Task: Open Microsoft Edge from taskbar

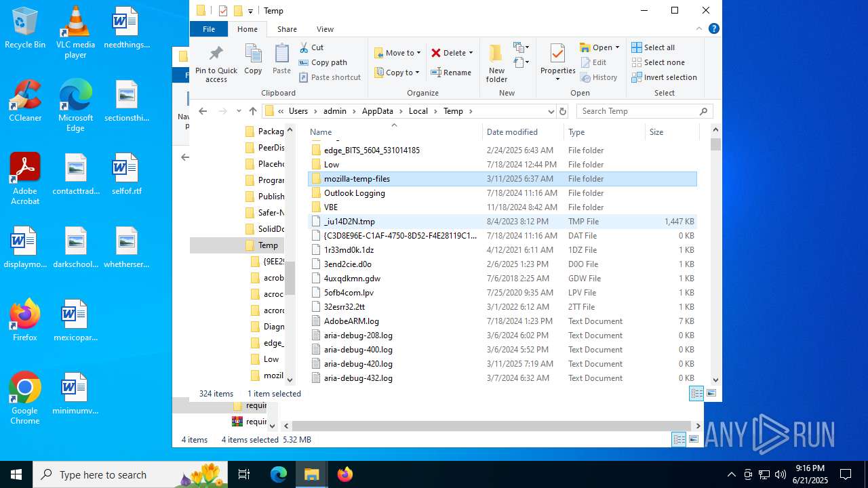Action: pyautogui.click(x=279, y=474)
